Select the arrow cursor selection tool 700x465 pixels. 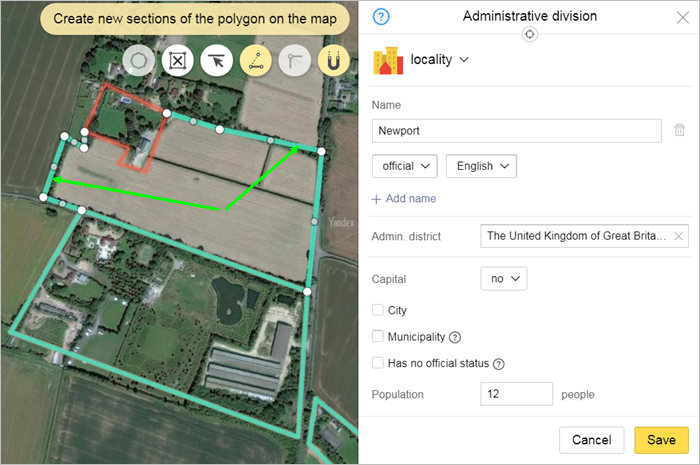pyautogui.click(x=216, y=61)
